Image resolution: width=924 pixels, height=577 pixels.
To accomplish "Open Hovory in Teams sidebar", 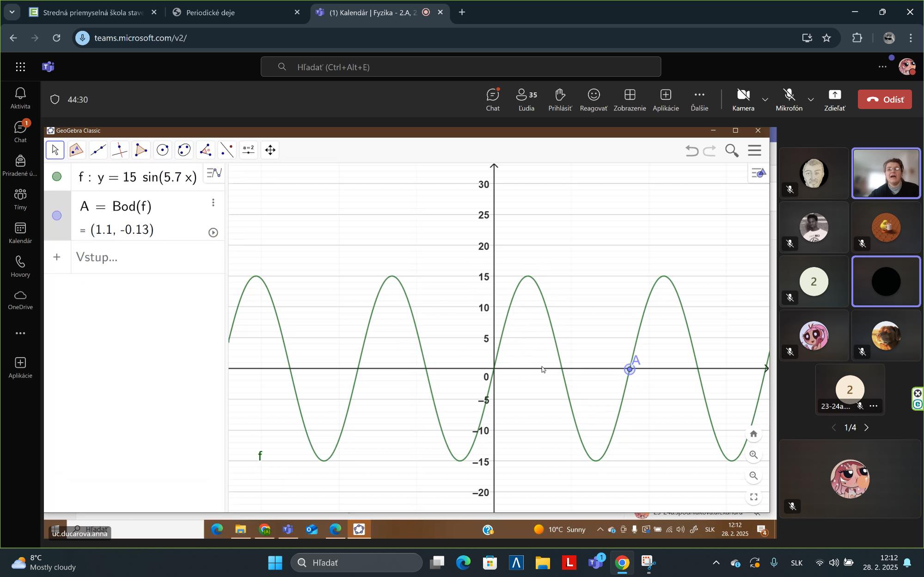I will [x=20, y=267].
